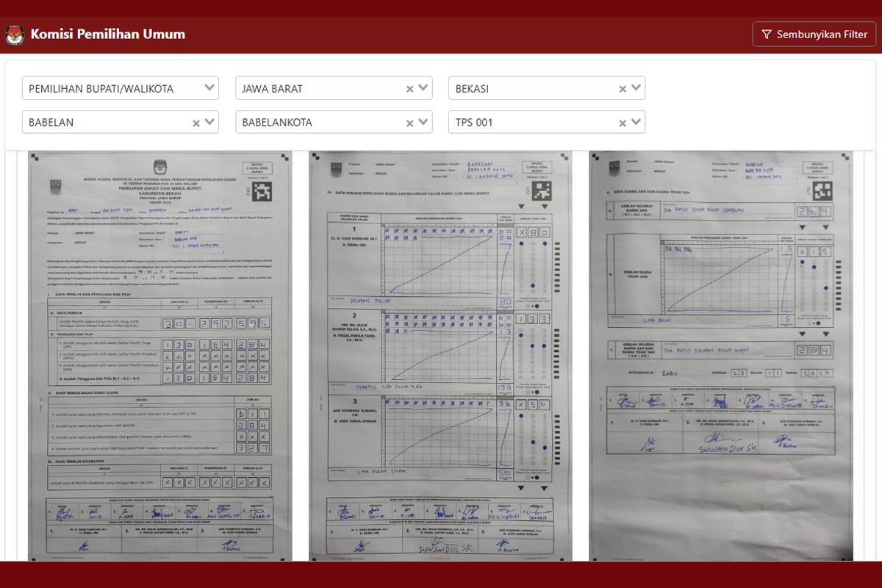Expand the TPS 001 dropdown arrow

point(637,122)
